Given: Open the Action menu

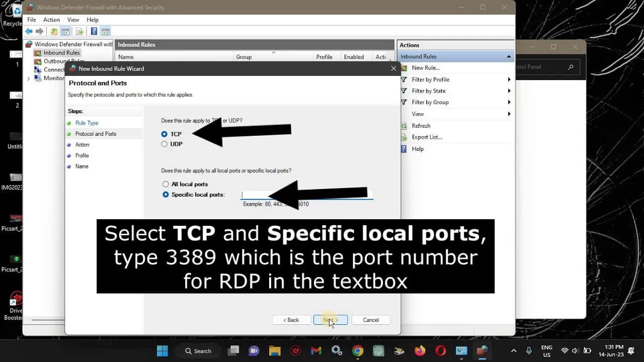Looking at the screenshot, I should 51,20.
